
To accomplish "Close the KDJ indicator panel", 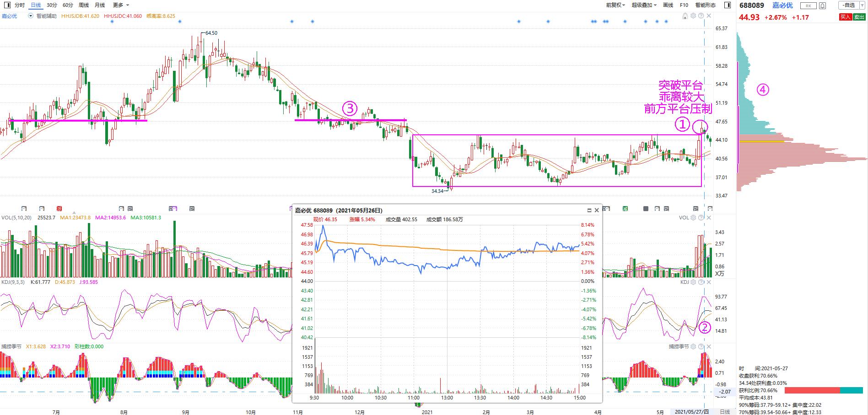I will tap(709, 282).
